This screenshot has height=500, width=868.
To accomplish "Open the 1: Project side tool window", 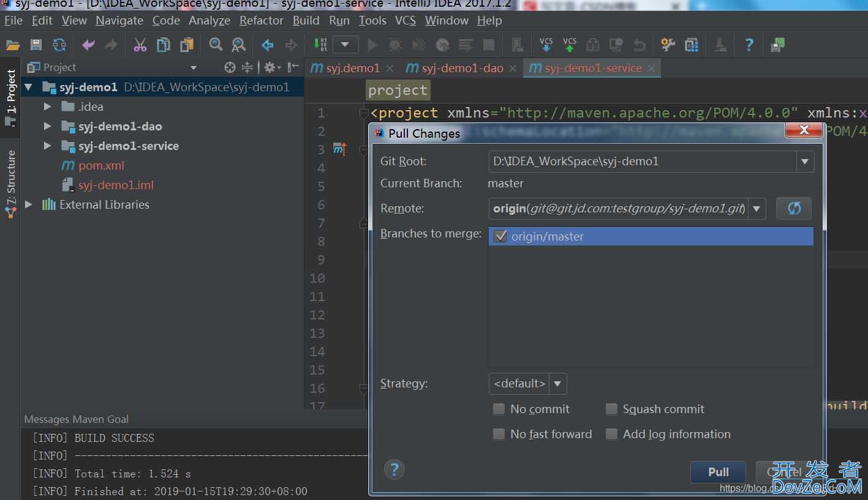I will 11,98.
